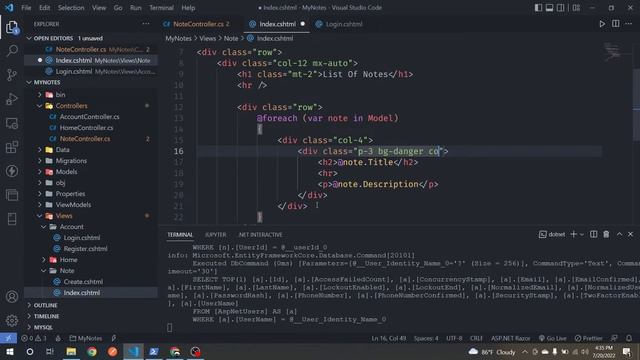
Task: Open the Search view in activity bar
Action: (x=12, y=51)
